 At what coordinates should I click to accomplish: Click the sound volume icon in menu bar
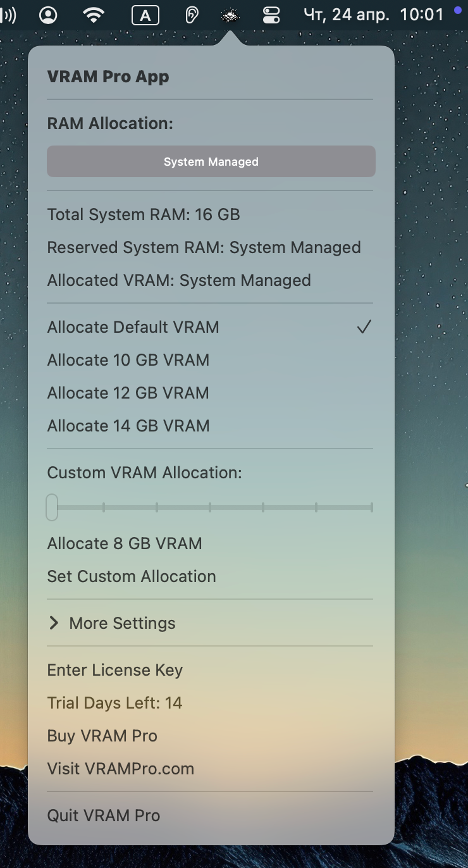click(8, 15)
